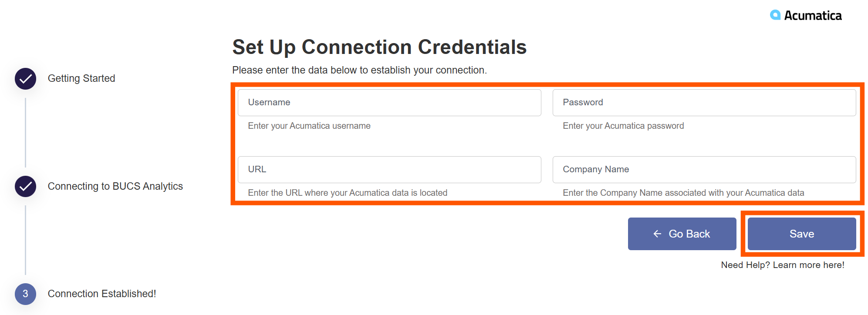Click the Enter your Acumatica password hint

[x=623, y=126]
